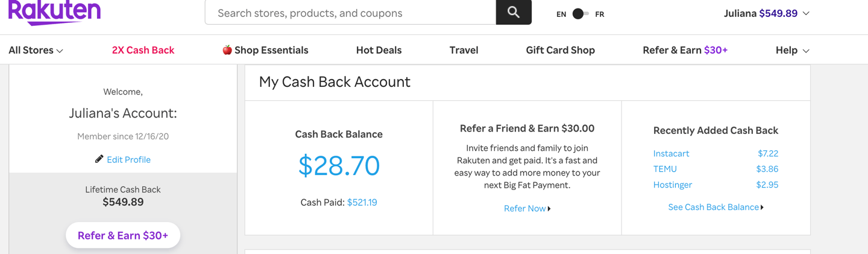Select the Travel menu item
Viewport: 868px width, 254px height.
point(464,51)
